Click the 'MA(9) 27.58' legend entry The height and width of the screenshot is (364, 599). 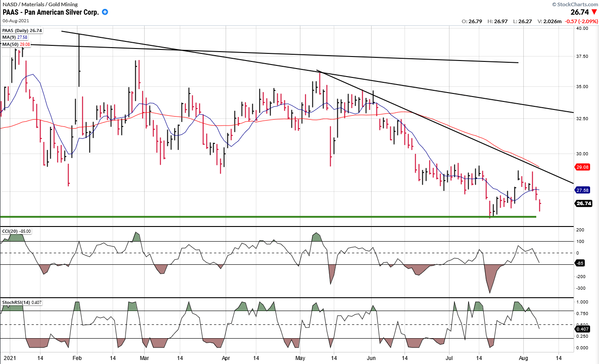pos(15,37)
